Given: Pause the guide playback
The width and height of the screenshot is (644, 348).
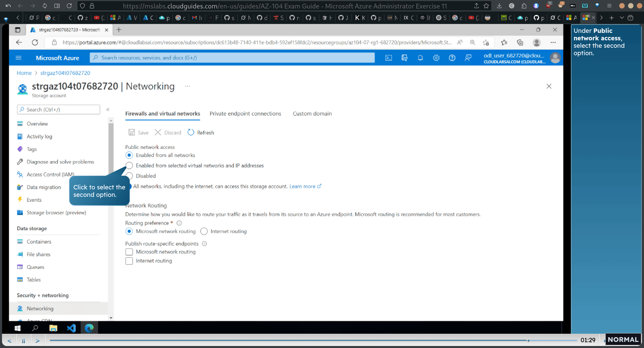Looking at the screenshot, I should [x=23, y=341].
